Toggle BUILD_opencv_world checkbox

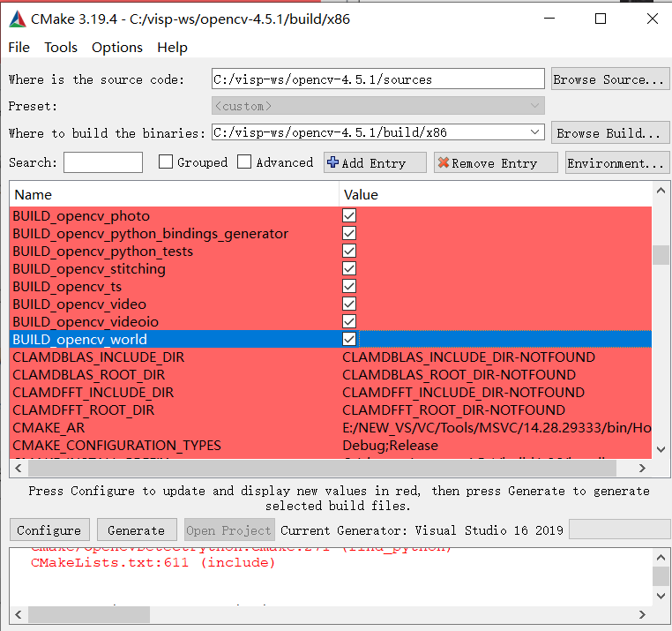tap(349, 339)
